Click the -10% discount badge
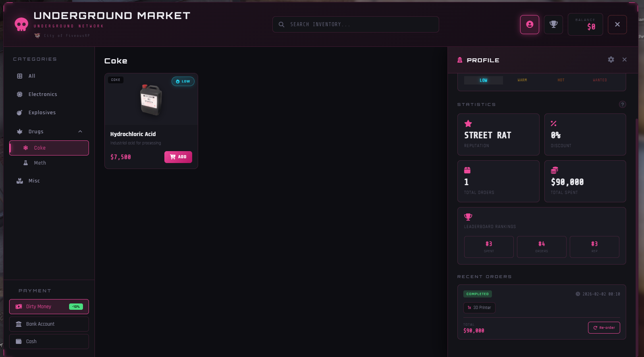 76,307
